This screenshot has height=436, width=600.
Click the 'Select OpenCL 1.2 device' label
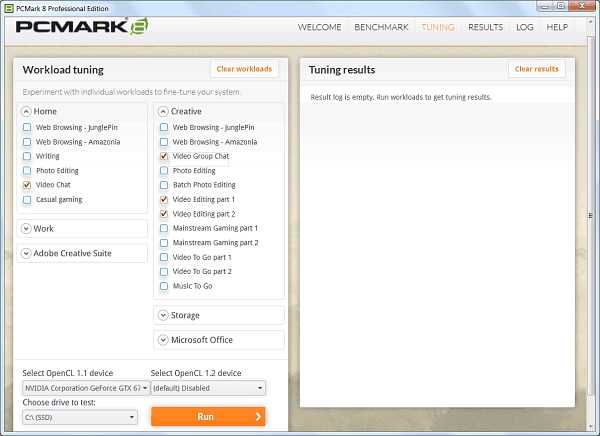click(196, 373)
